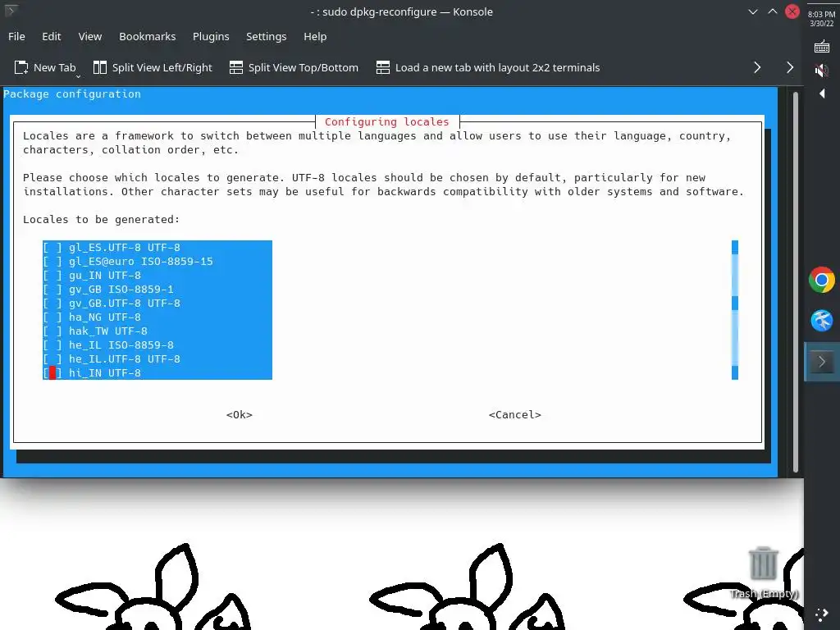Image resolution: width=840 pixels, height=630 pixels.
Task: Minimize the Konsole window
Action: [x=753, y=11]
